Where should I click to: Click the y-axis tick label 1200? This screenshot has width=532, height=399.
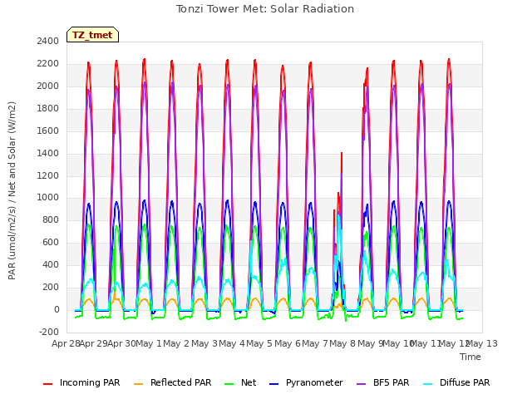(x=48, y=175)
